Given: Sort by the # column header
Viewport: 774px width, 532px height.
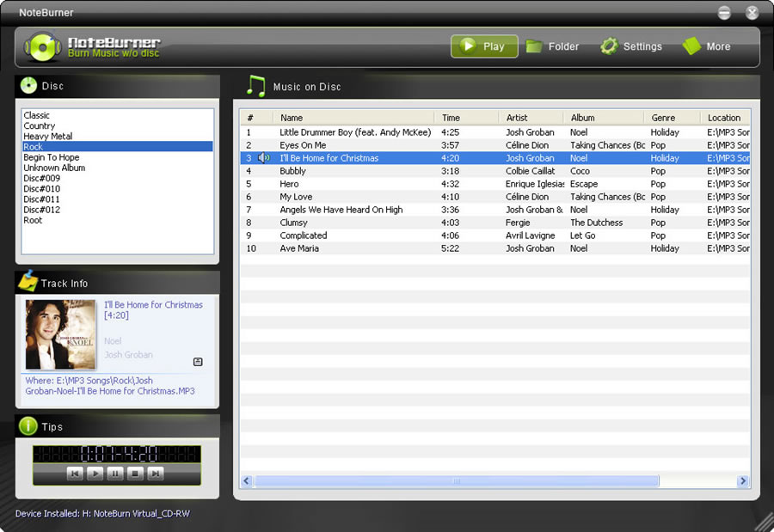Looking at the screenshot, I should click(x=256, y=118).
